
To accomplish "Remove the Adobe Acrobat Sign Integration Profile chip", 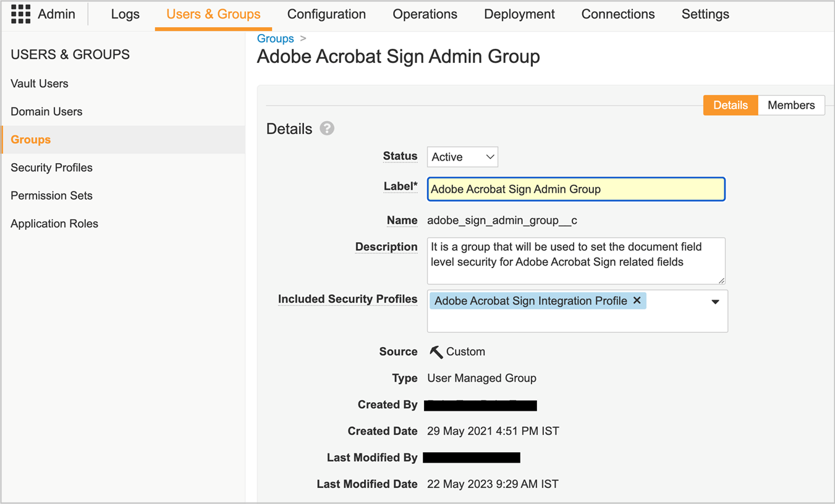I will 637,301.
